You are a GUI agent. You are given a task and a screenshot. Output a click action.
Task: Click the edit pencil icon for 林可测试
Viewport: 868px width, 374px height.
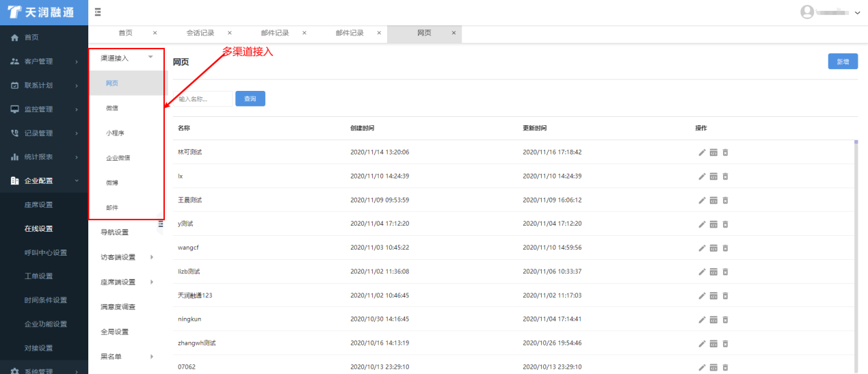coord(702,152)
